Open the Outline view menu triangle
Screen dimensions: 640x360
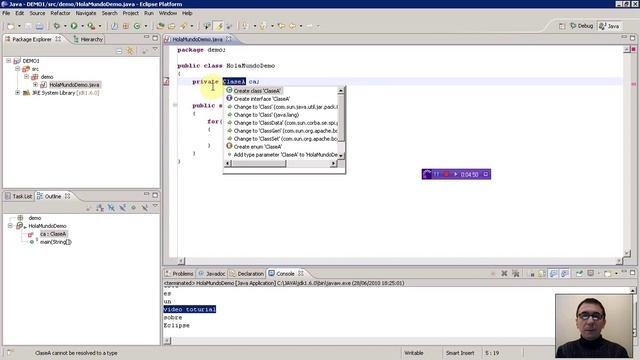coord(155,207)
